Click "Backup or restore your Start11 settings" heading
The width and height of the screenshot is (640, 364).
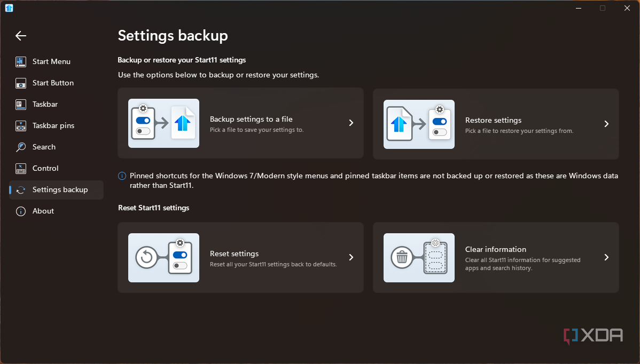pyautogui.click(x=182, y=60)
